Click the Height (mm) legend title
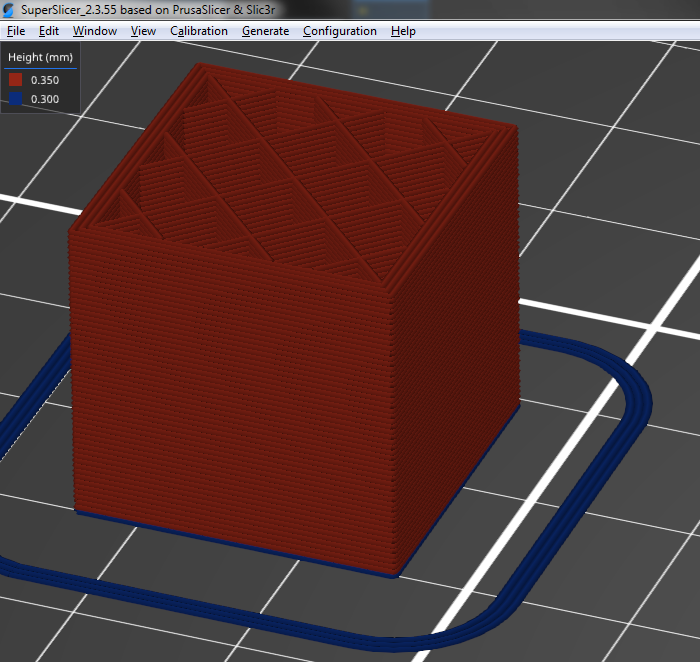The height and width of the screenshot is (662, 700). [x=40, y=57]
